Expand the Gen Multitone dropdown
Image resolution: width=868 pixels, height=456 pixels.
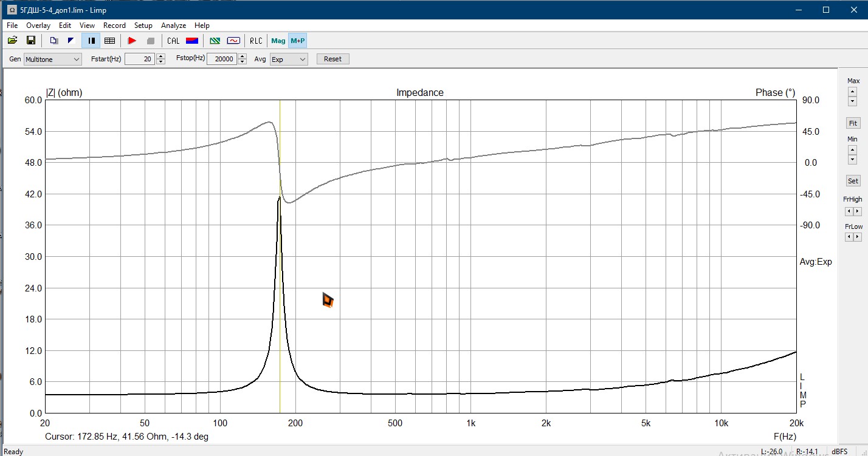[52, 59]
